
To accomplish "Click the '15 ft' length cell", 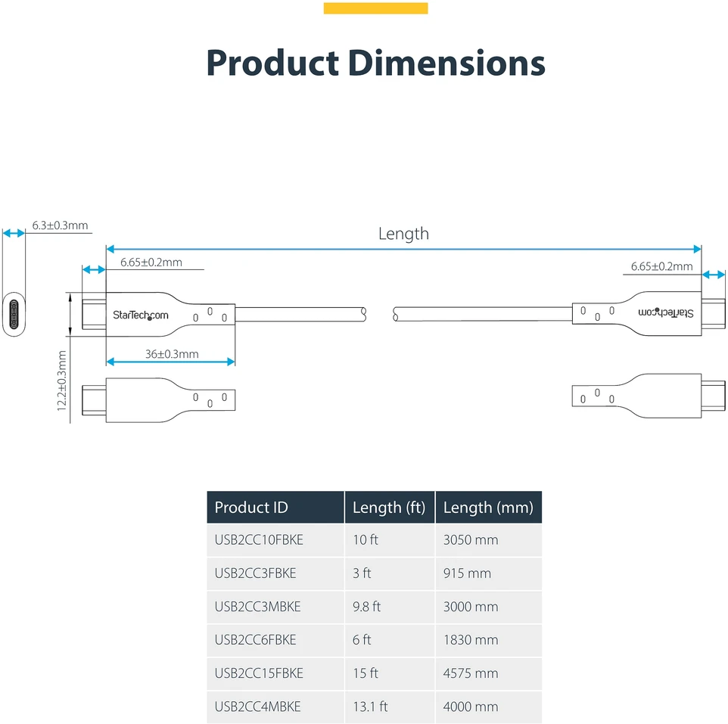I will pyautogui.click(x=390, y=673).
